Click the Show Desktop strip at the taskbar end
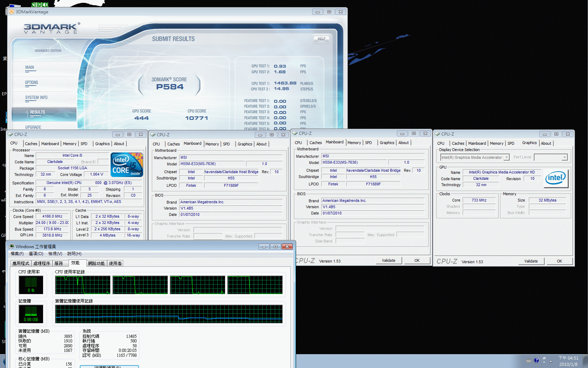Image resolution: width=588 pixels, height=368 pixels. (x=585, y=361)
